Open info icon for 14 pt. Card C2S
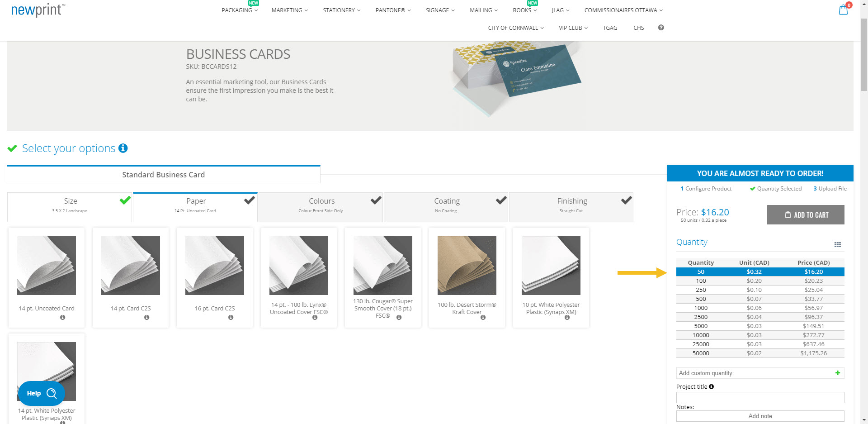868x424 pixels. (x=146, y=317)
